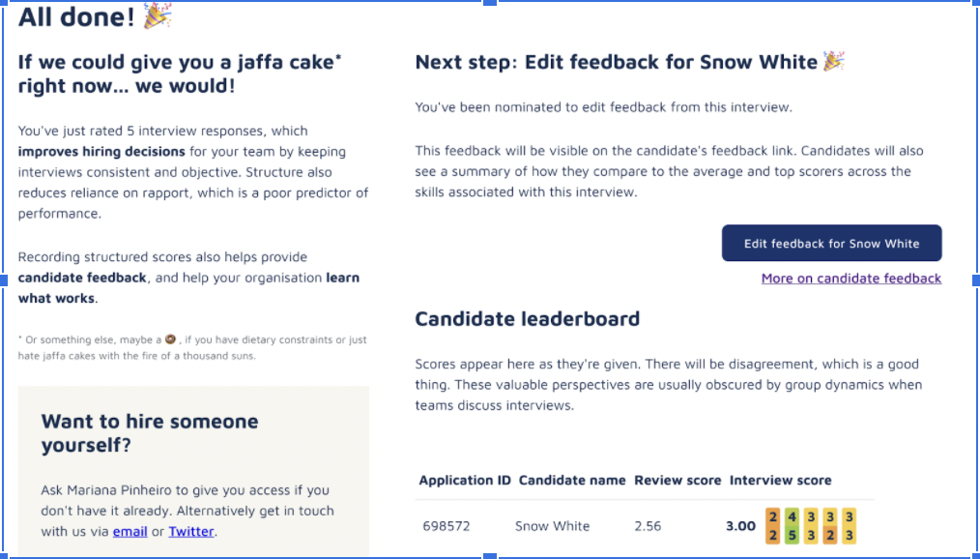Click the top-middle blue selection handle
The image size is (980, 559).
point(489,3)
